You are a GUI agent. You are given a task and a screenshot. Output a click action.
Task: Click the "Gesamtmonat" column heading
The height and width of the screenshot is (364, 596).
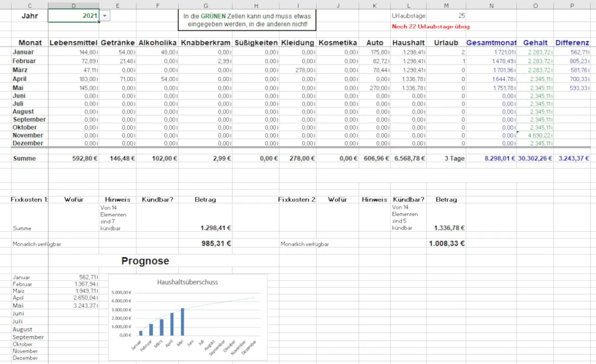[491, 43]
